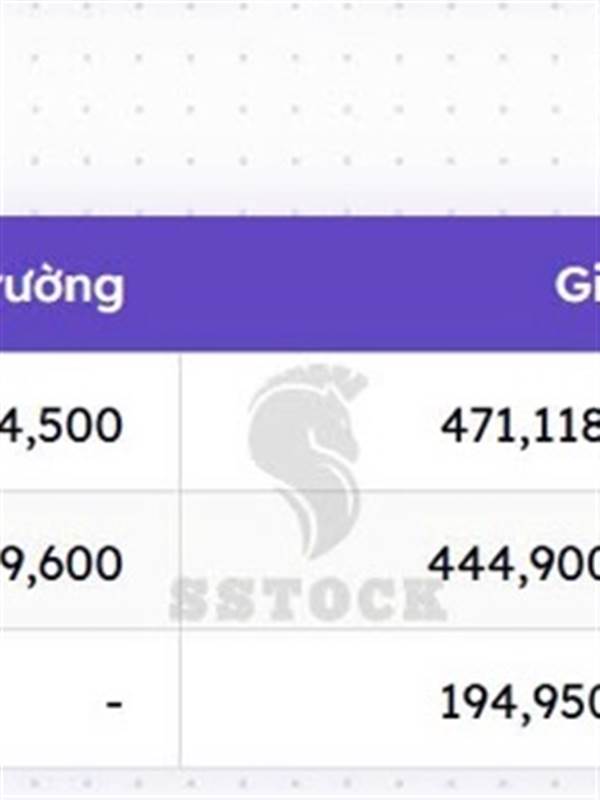The height and width of the screenshot is (800, 600).
Task: Click the horizontal border below the 4,500 row
Action: 300,491
